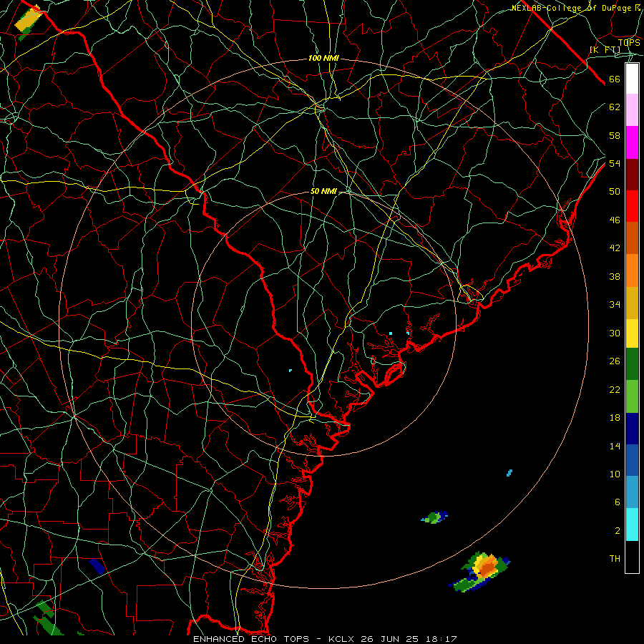
Task: Click the magenta 58 kft legend swatch
Action: 632,142
